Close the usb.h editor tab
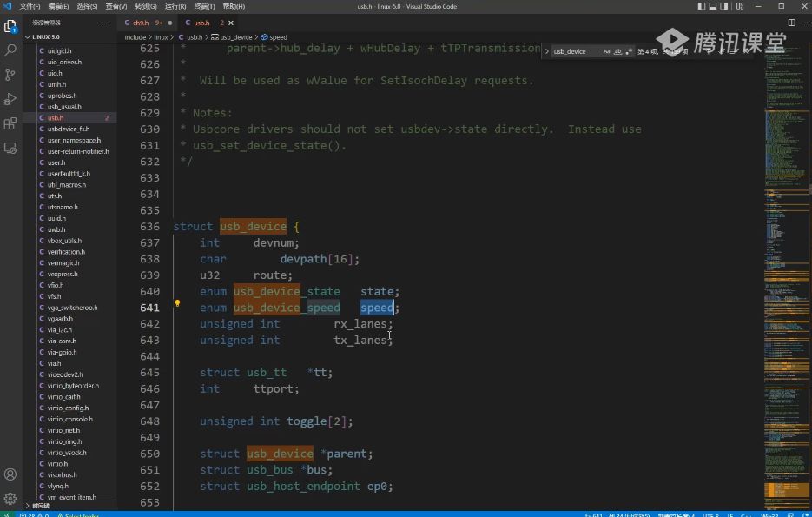 231,23
